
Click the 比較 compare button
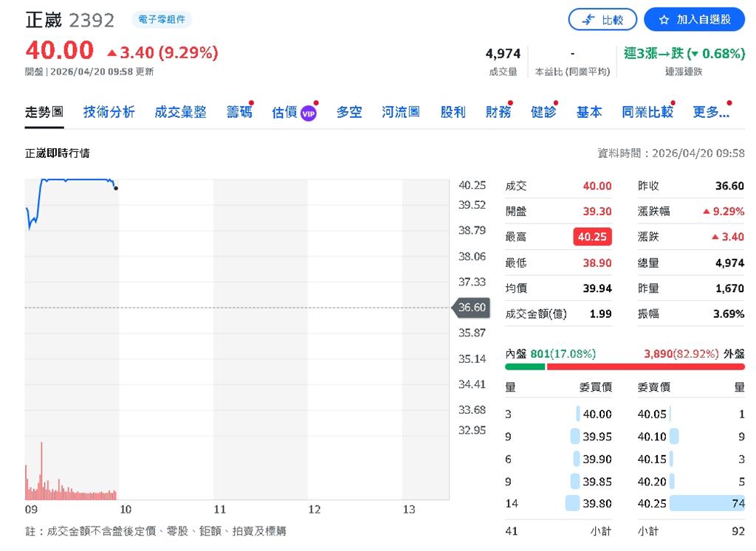pos(602,20)
